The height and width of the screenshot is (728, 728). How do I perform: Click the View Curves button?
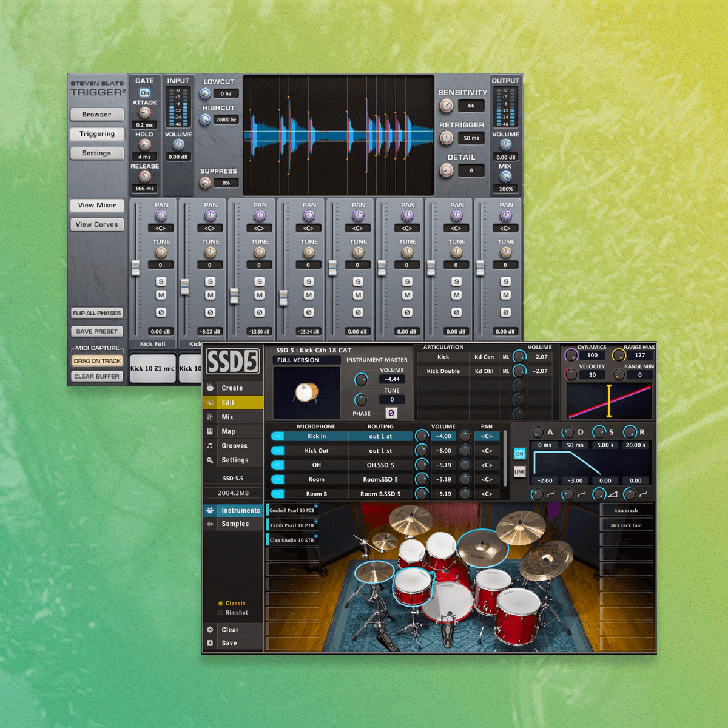tap(97, 225)
